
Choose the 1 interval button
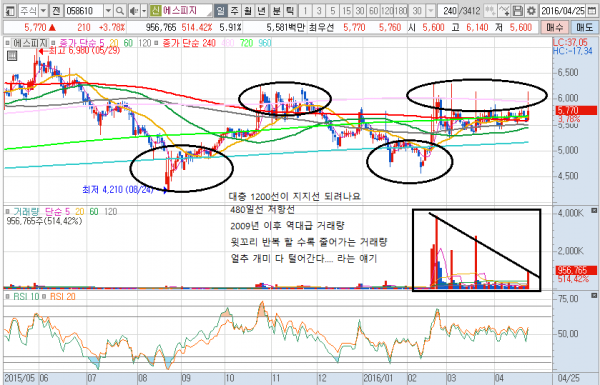point(305,11)
